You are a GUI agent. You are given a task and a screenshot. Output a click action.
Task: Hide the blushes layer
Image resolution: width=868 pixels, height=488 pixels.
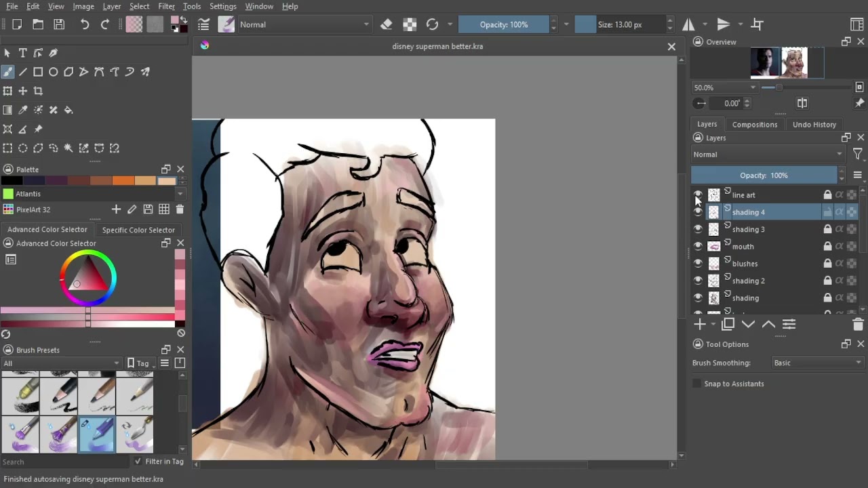(698, 264)
